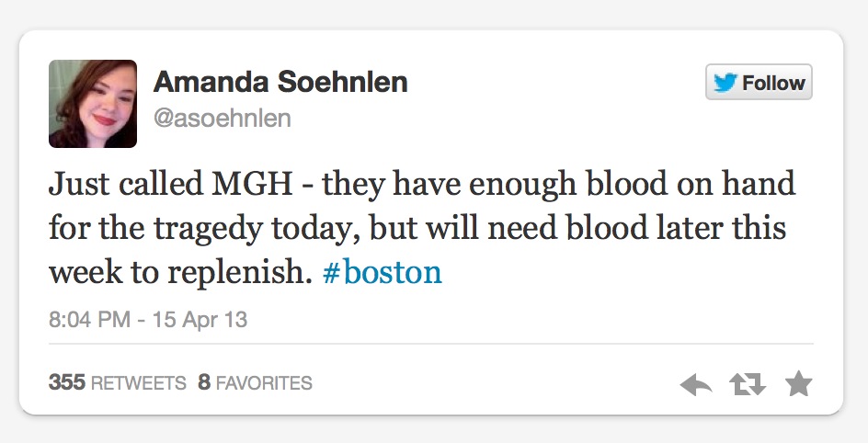Open the Amanda Soehnlen display name link
The width and height of the screenshot is (868, 443).
pyautogui.click(x=280, y=82)
